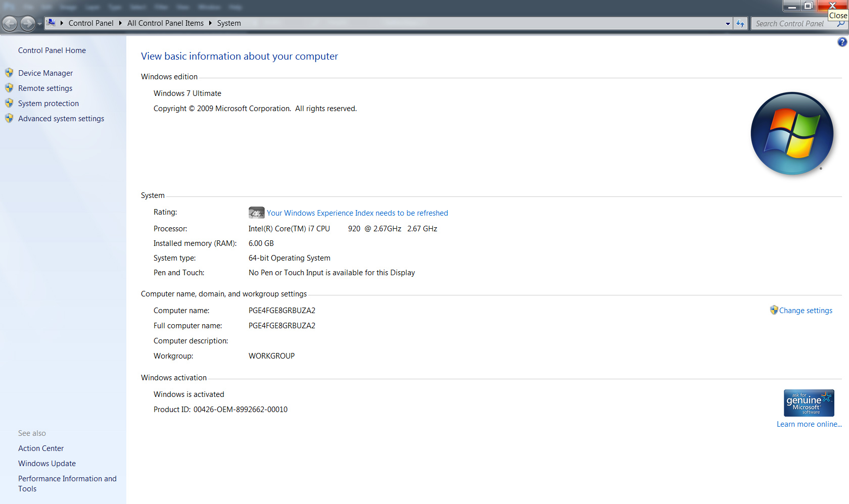Expand the root breadcrumb arrow before Control Panel
Image resolution: width=849 pixels, height=504 pixels.
[62, 23]
